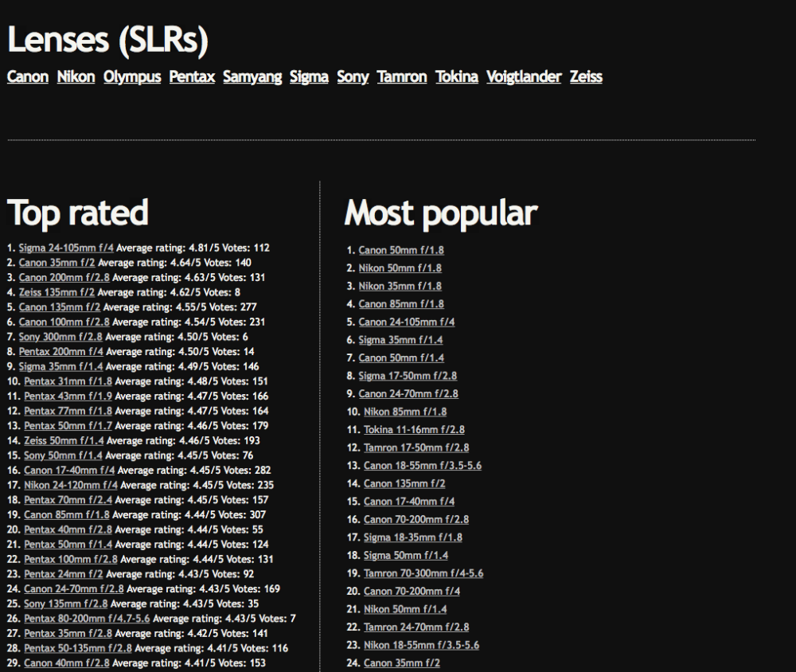Screen dimensions: 796x672
Task: Open most popular Nikon 35mm f/1.8
Action: 400,286
